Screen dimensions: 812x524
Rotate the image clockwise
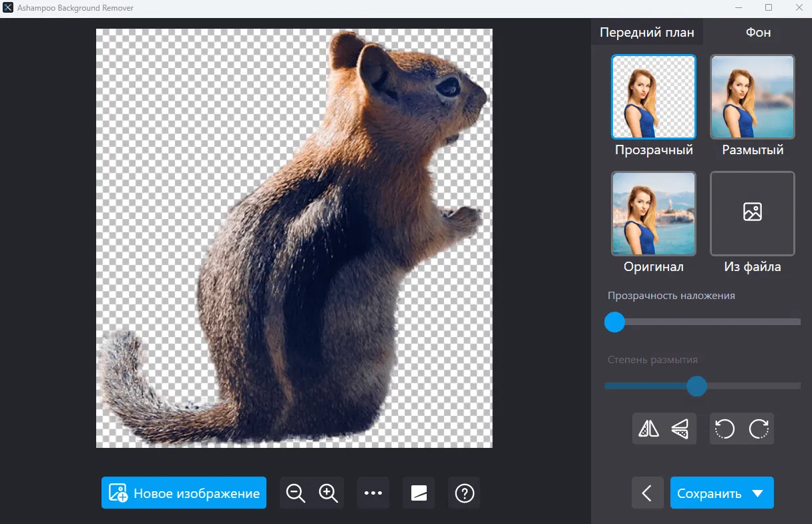758,429
